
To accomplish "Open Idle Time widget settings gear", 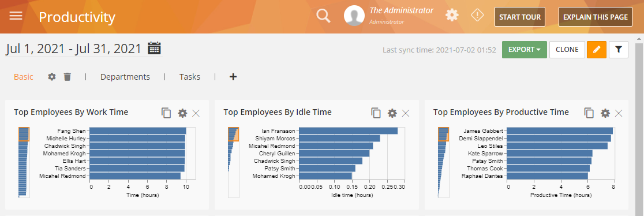I will (x=392, y=113).
